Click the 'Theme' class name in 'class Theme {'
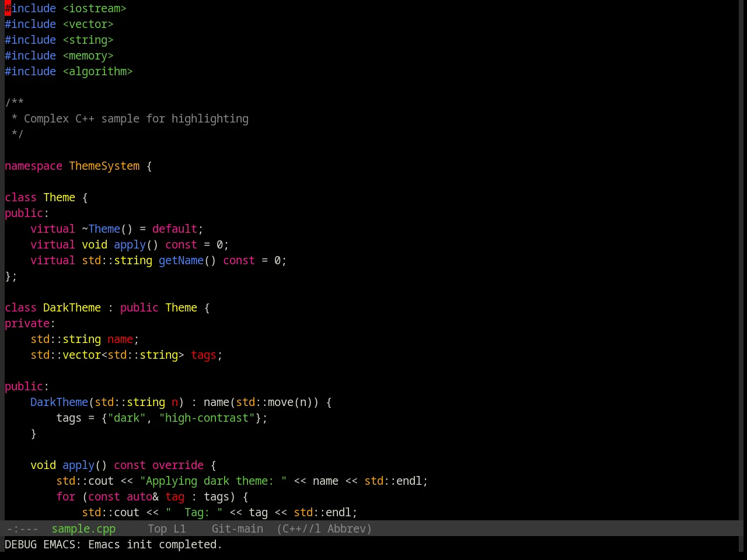 [59, 197]
